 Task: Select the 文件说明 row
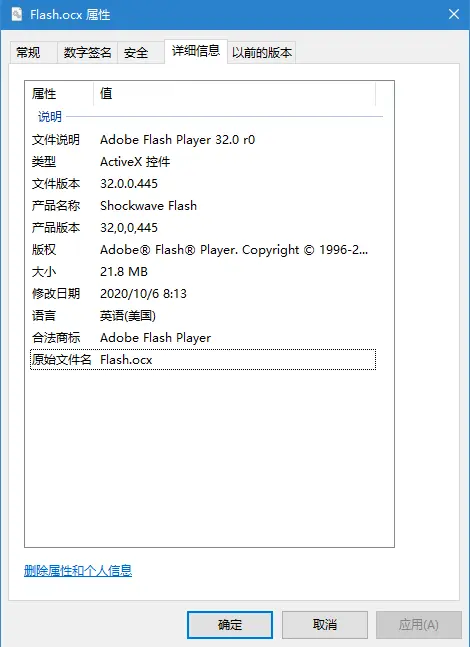[x=203, y=140]
